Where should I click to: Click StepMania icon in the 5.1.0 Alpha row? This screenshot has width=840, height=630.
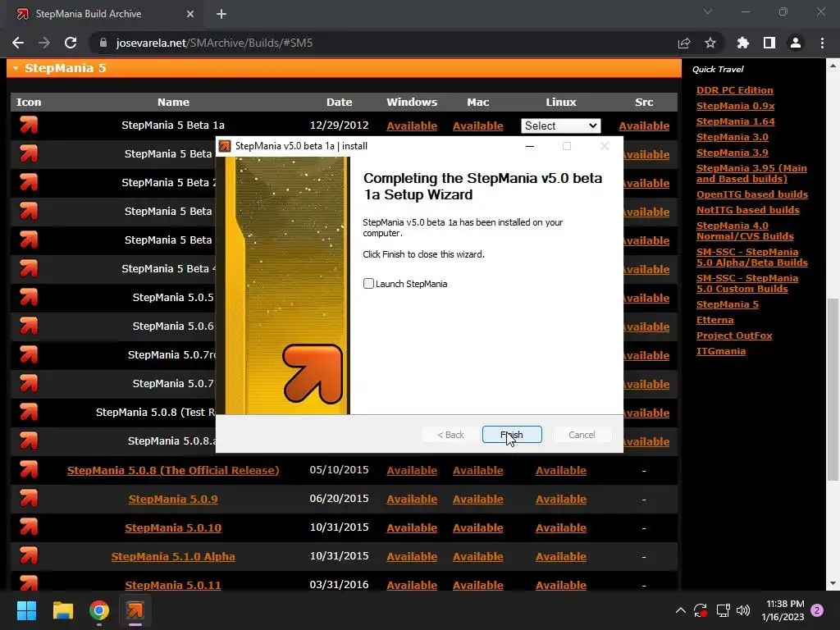click(x=29, y=556)
